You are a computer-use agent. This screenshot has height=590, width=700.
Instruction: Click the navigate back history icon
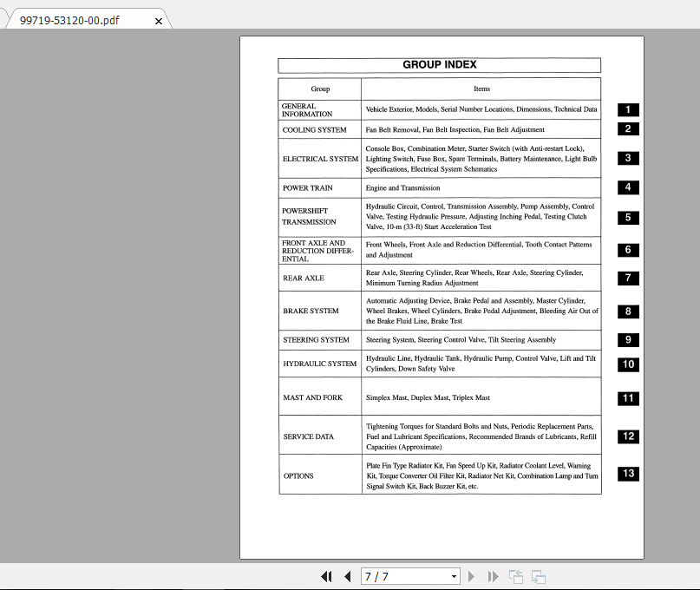coord(516,576)
